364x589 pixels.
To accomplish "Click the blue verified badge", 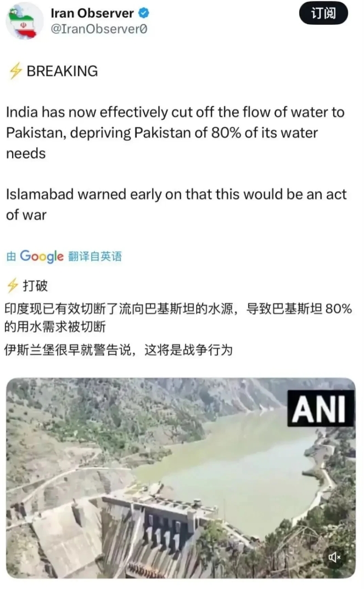I will click(x=144, y=14).
